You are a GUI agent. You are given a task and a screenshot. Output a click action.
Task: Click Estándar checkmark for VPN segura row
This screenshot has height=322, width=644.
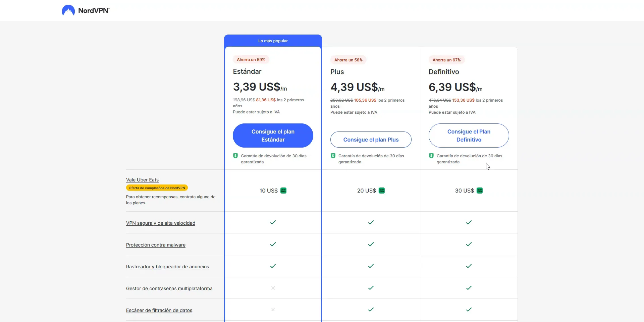tap(273, 222)
